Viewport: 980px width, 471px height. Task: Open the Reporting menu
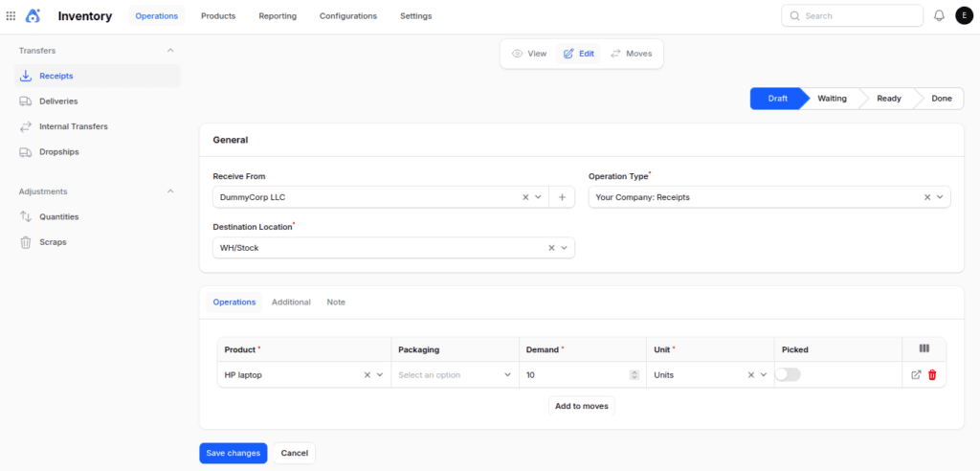[278, 16]
